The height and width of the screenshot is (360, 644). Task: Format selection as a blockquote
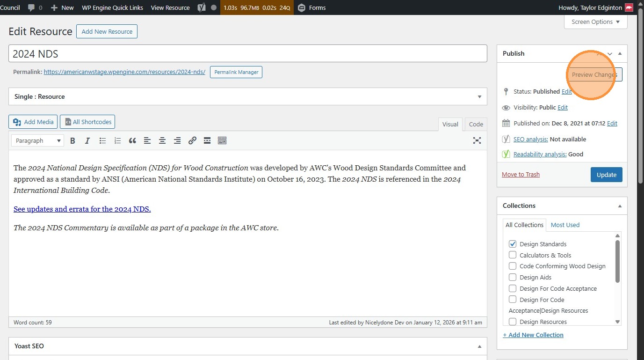132,140
